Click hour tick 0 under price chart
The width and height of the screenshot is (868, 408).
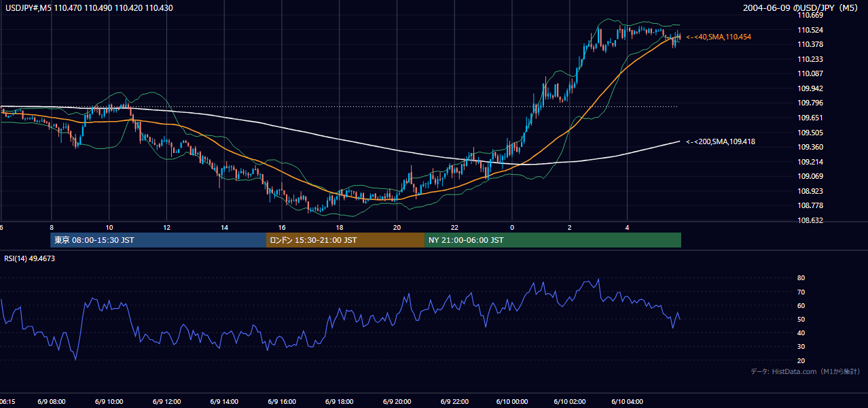coord(512,227)
